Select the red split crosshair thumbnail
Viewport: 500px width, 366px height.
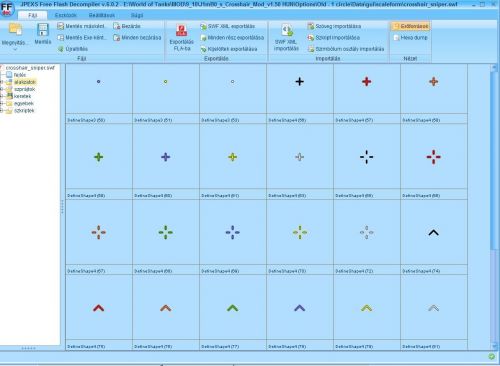434,157
